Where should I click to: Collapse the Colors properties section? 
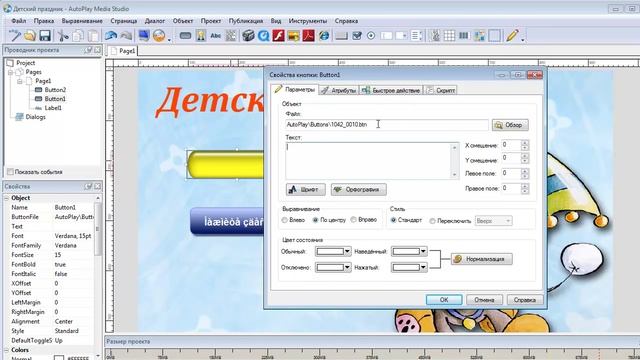point(7,350)
